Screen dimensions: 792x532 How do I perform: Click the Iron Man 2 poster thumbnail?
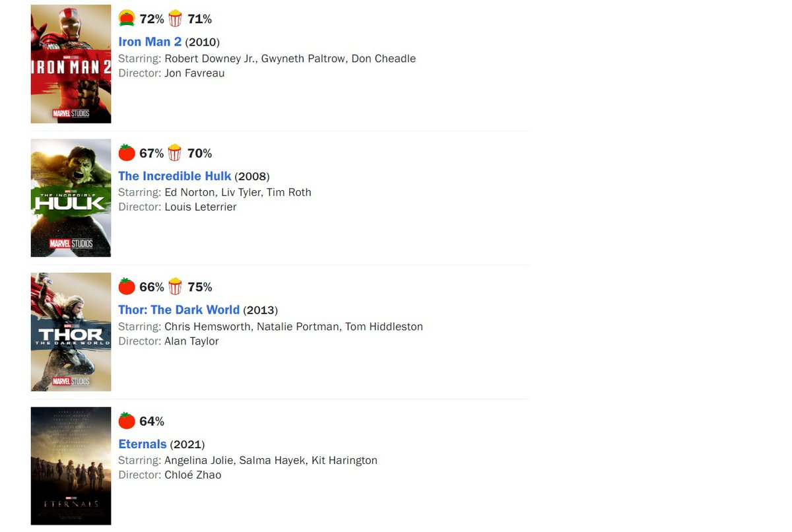(71, 64)
